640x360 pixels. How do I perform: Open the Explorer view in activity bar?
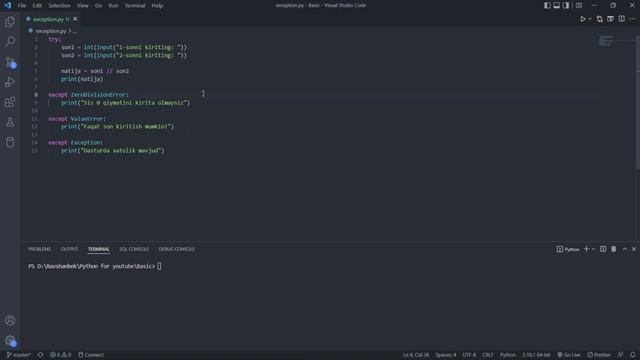10,22
